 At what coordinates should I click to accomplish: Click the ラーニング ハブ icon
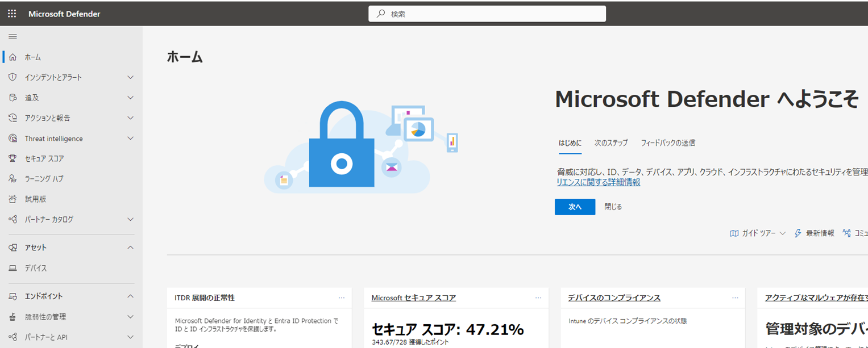(x=13, y=179)
